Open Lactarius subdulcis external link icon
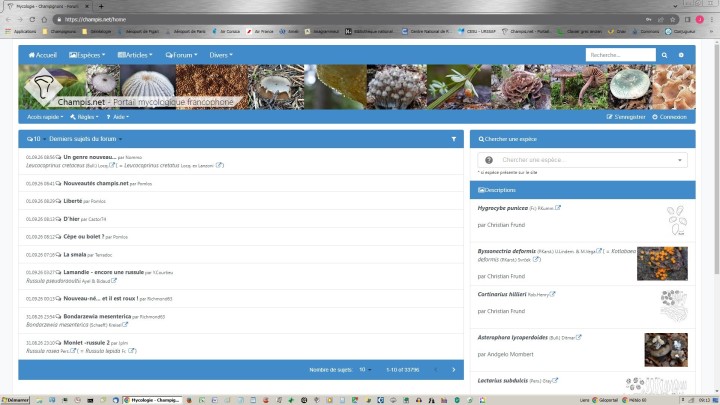Image resolution: width=720 pixels, height=405 pixels. tap(555, 381)
